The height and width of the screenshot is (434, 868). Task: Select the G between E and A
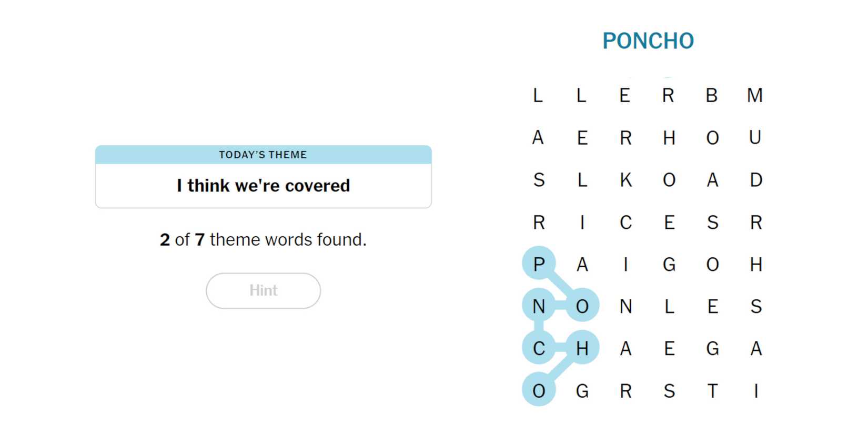[712, 348]
